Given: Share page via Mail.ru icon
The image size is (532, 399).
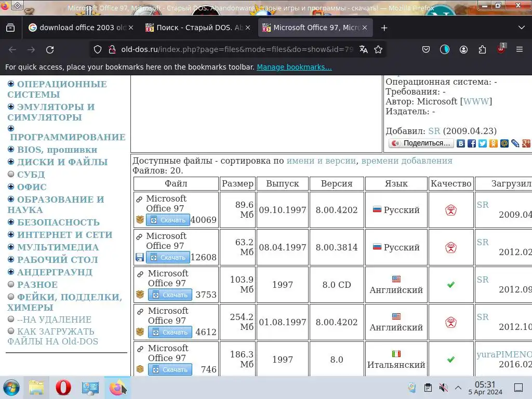Looking at the screenshot, I should (x=504, y=143).
